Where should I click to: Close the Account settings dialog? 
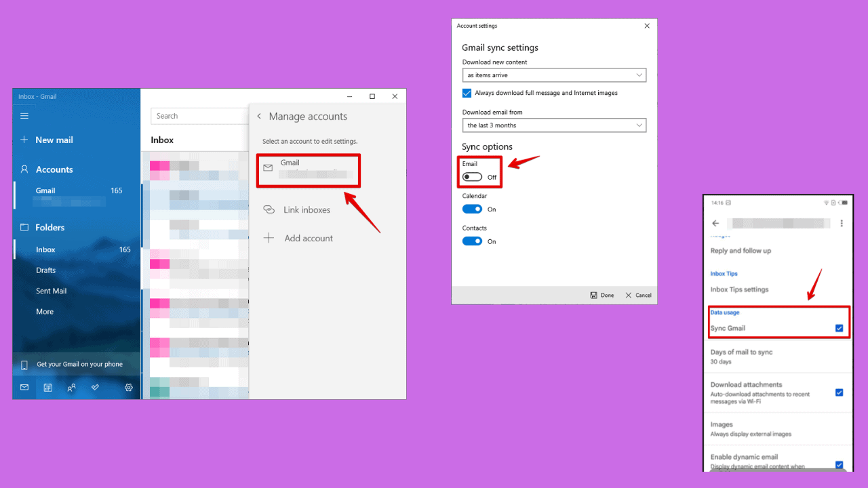(x=646, y=26)
